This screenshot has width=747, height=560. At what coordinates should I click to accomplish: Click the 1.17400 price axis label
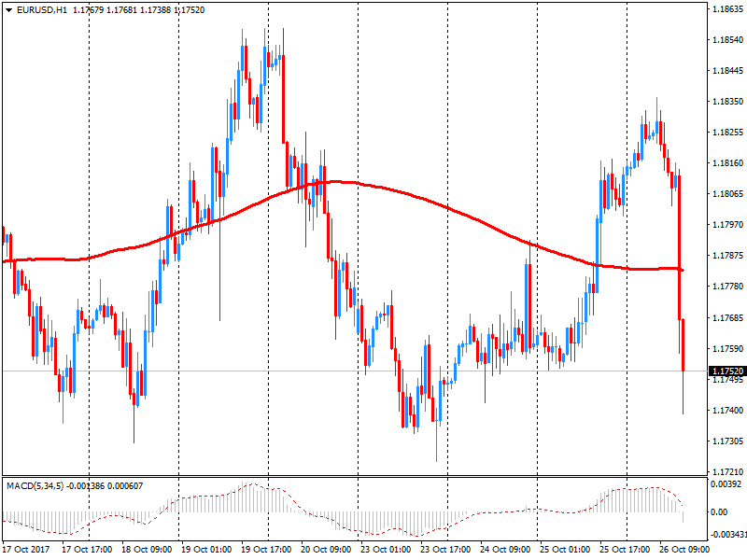click(727, 410)
